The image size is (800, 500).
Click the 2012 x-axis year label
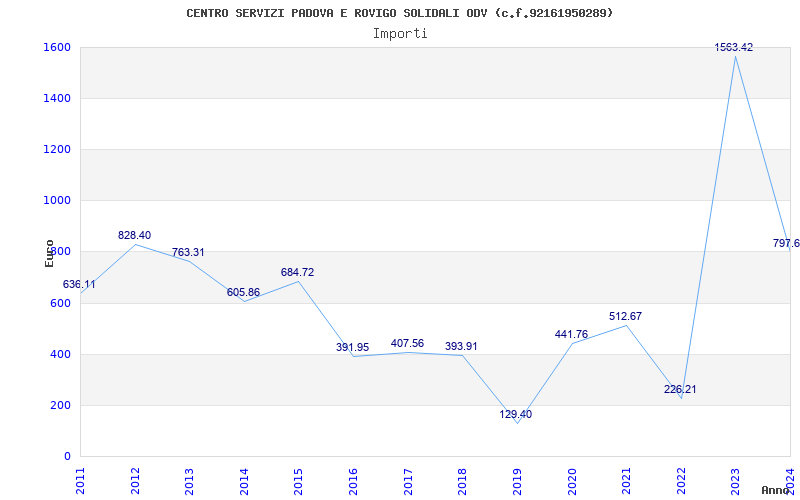[135, 481]
